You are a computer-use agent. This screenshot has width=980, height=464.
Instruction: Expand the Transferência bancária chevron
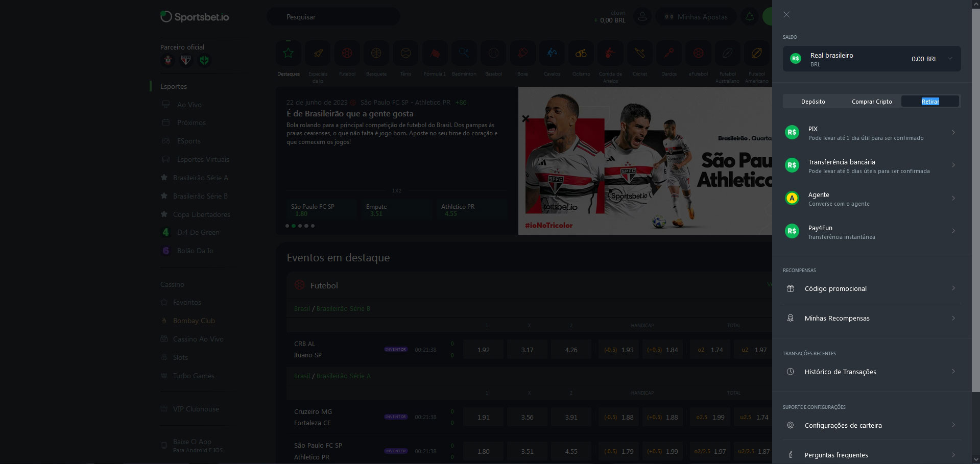(953, 165)
